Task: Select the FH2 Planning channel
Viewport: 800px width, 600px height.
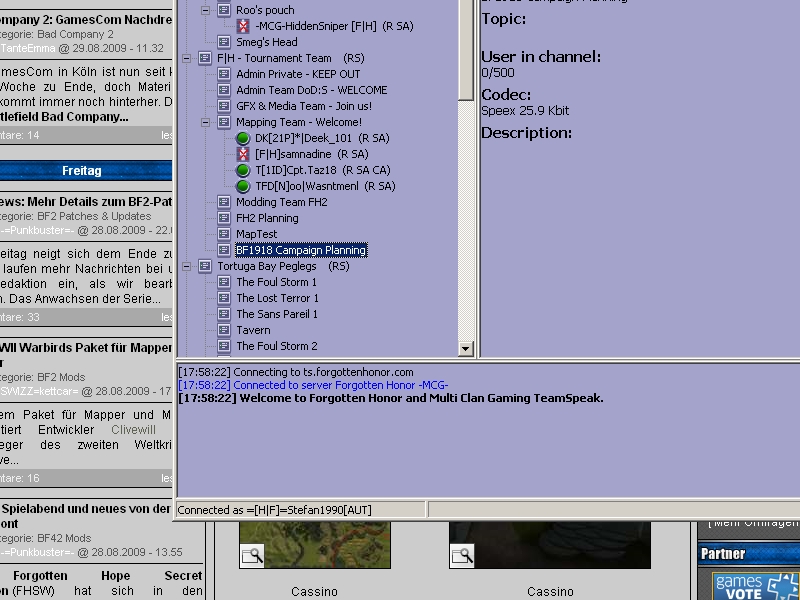Action: 267,218
